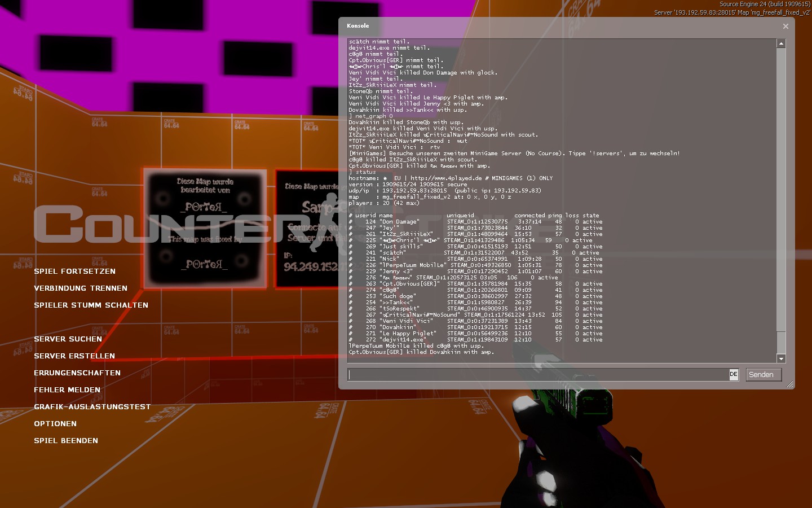The height and width of the screenshot is (508, 812).
Task: Click 'Dovahkiin killed StoneQb with usp.' line
Action: tap(405, 122)
